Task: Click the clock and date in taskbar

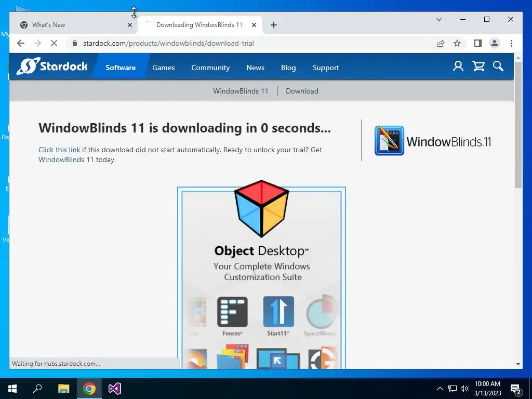Action: click(487, 389)
